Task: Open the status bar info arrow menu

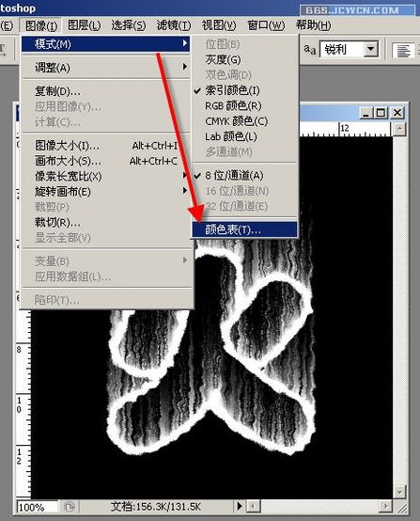Action: point(240,506)
